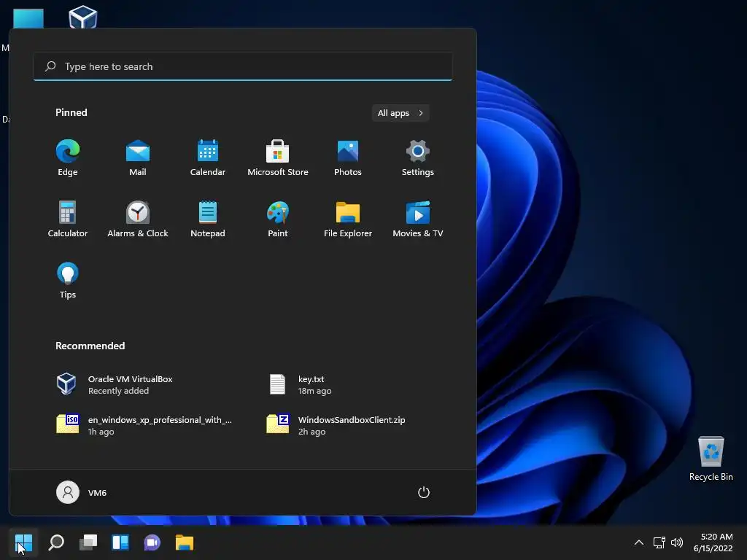Click the Start button on taskbar
Viewport: 747px width, 560px height.
[23, 542]
